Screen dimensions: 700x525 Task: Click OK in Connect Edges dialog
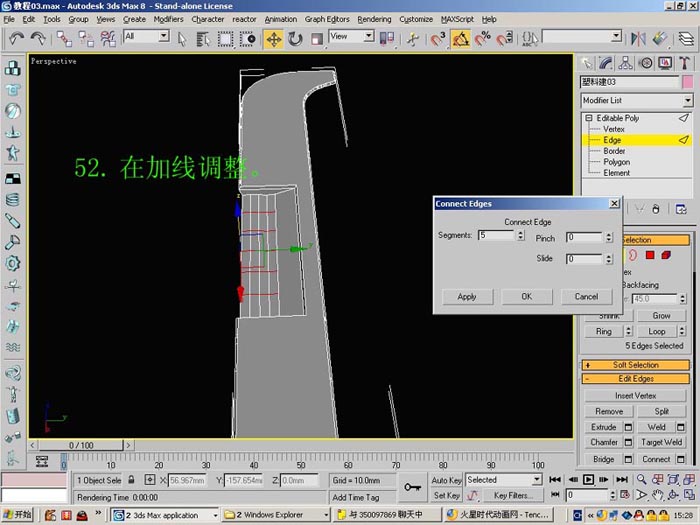point(527,297)
